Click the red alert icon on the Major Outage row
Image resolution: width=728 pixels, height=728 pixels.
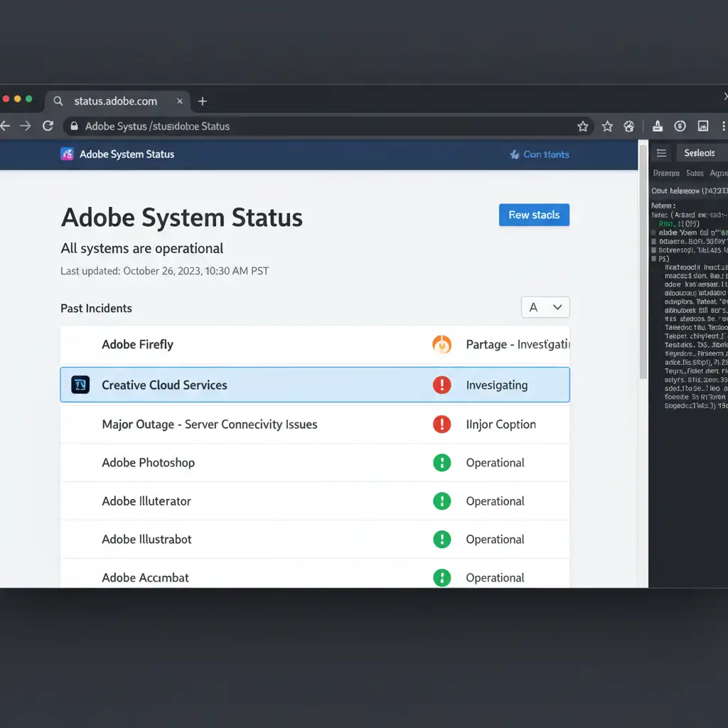pos(441,424)
